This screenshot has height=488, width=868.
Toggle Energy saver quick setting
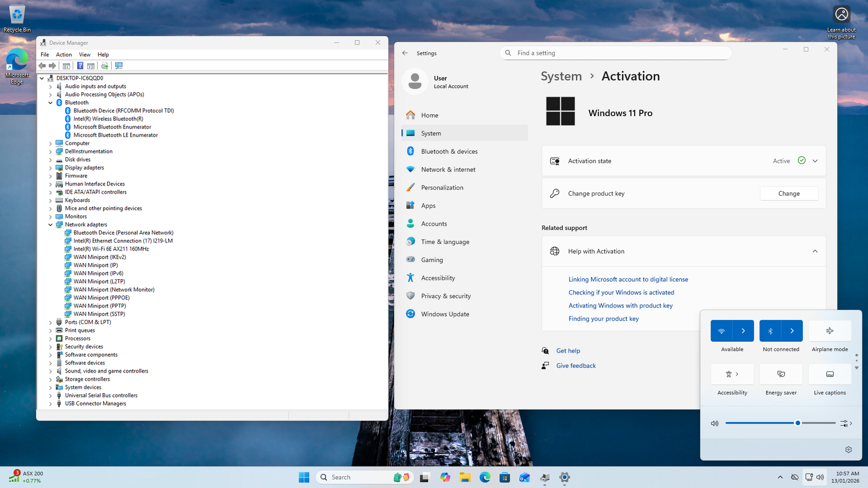(781, 374)
